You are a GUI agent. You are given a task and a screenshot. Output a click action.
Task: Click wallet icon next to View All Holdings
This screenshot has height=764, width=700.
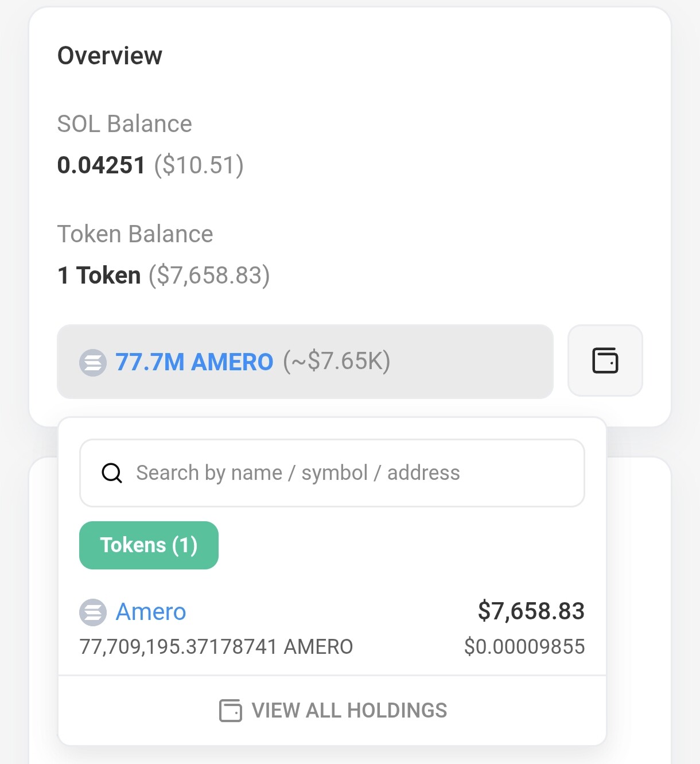(x=231, y=711)
